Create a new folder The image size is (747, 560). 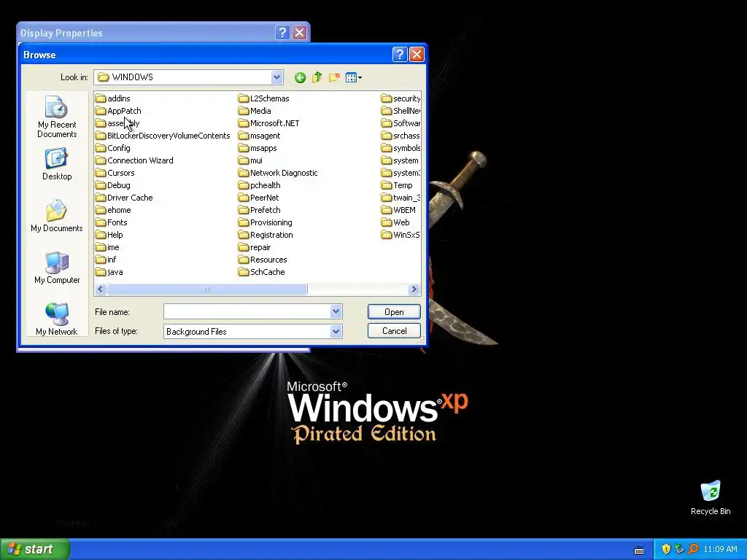334,77
